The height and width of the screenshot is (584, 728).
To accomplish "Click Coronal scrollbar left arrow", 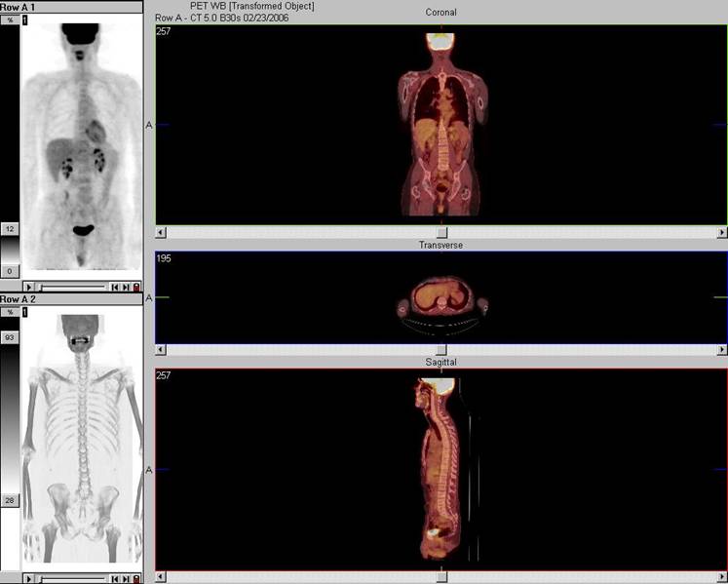I will (x=161, y=232).
